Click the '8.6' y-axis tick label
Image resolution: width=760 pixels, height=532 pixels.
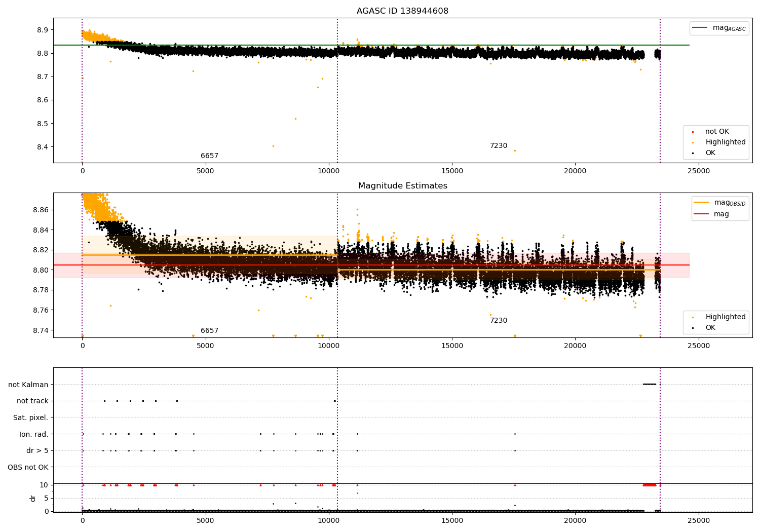(x=43, y=100)
